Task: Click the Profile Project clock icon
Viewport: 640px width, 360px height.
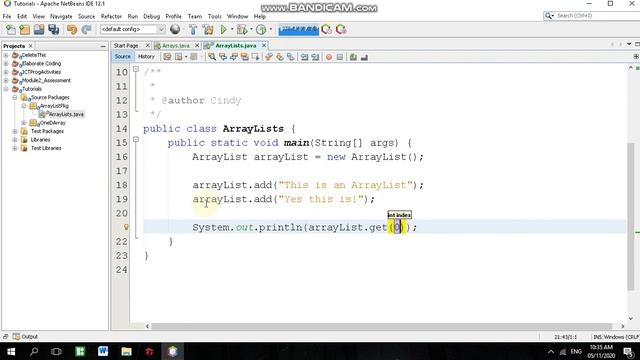Action: point(261,29)
